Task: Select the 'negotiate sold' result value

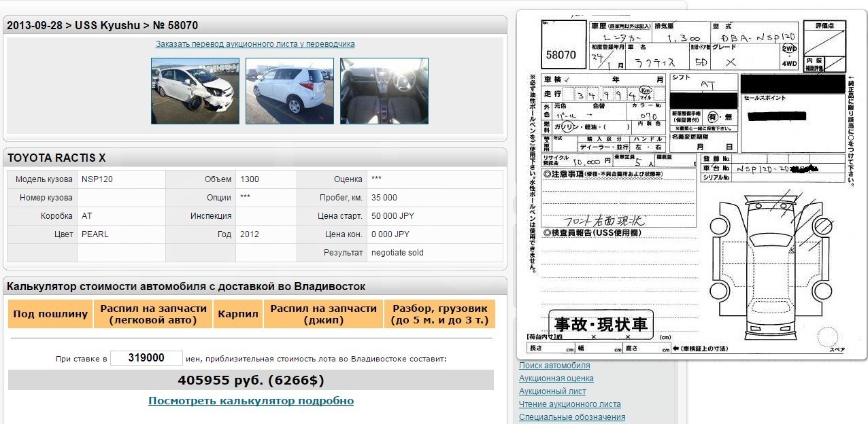Action: 397,253
